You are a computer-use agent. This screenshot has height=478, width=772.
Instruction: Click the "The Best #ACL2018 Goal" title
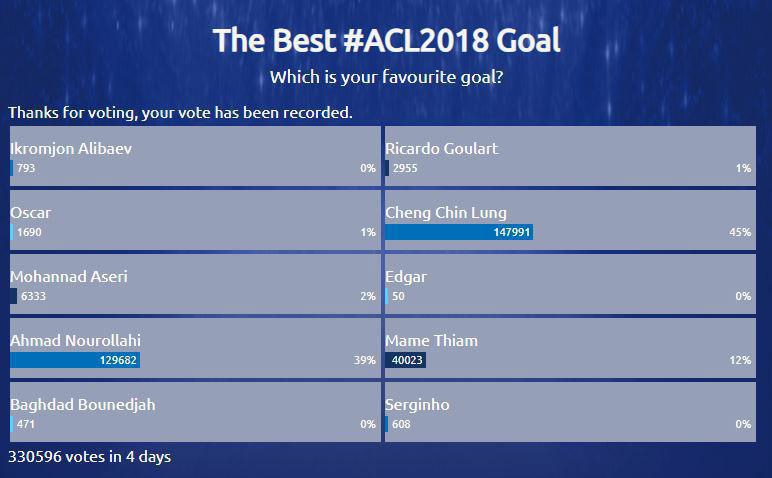point(386,41)
